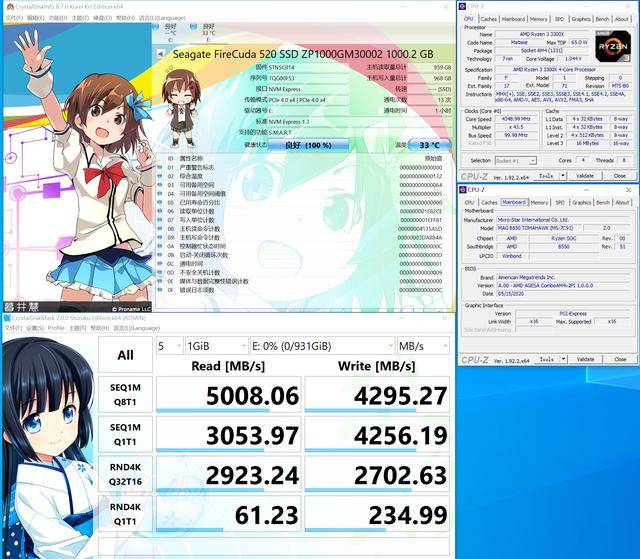Image resolution: width=640 pixels, height=559 pixels.
Task: Click the 良好 (100 %) health status button
Action: 308,145
